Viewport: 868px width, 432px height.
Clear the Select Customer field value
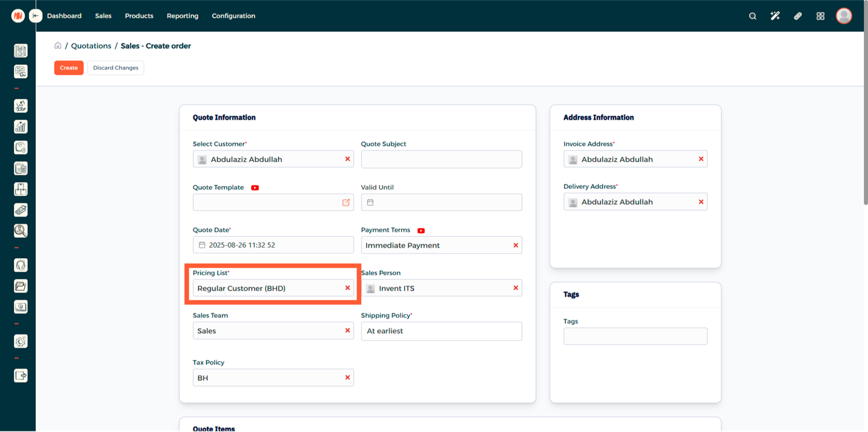pos(347,159)
